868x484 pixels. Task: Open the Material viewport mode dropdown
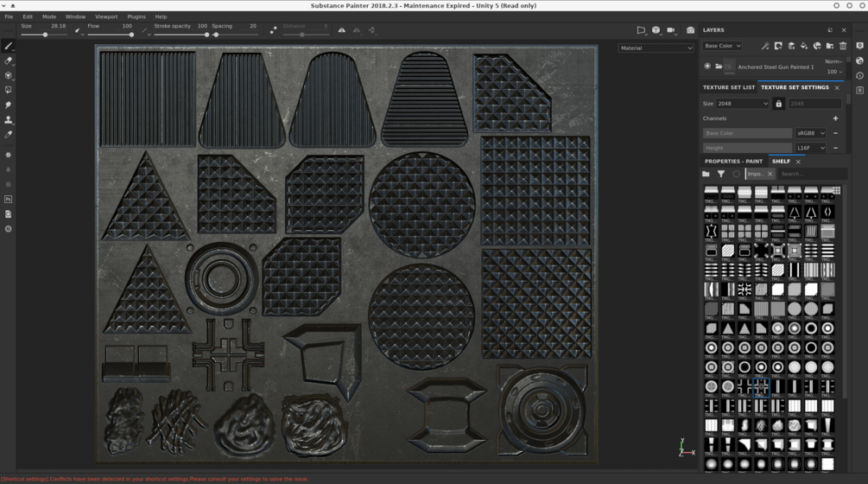click(x=656, y=48)
